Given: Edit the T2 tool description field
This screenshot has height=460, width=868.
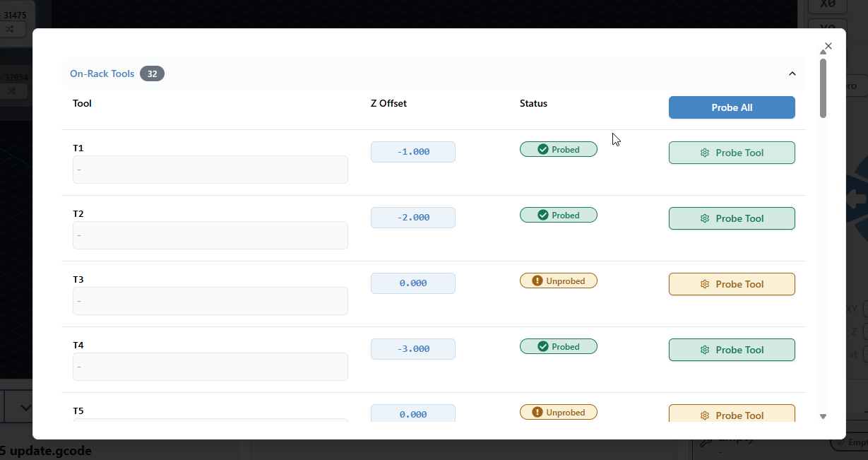Looking at the screenshot, I should click(210, 235).
